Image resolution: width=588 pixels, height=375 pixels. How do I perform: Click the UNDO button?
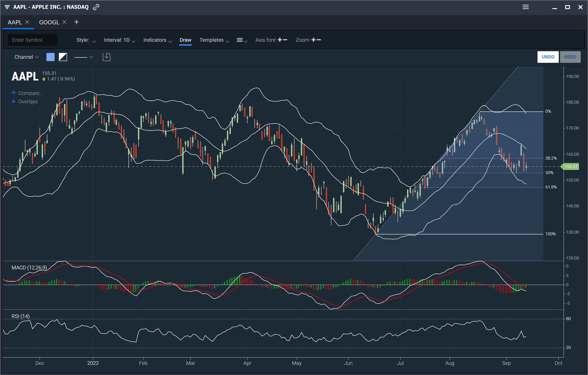coord(548,57)
